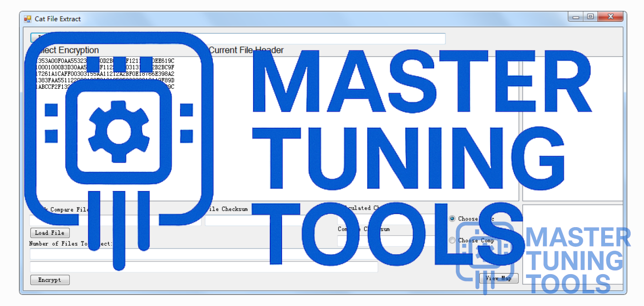The width and height of the screenshot is (644, 306).
Task: Open the View Map button
Action: pyautogui.click(x=499, y=278)
